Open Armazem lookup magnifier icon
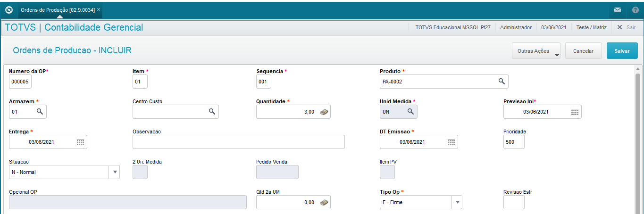This screenshot has width=644, height=214. click(x=40, y=111)
